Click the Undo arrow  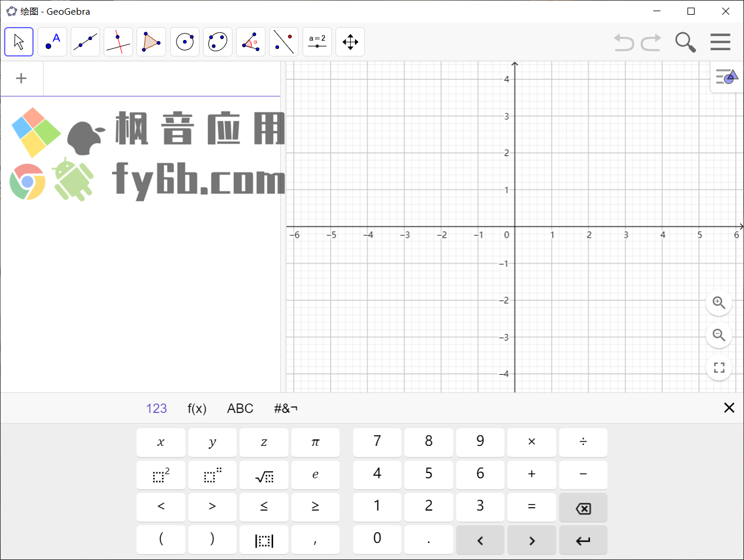pos(624,42)
